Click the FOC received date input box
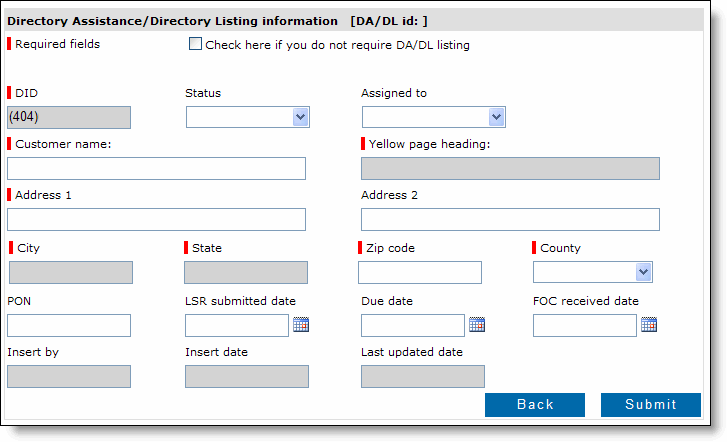Image resolution: width=727 pixels, height=442 pixels. tap(585, 325)
